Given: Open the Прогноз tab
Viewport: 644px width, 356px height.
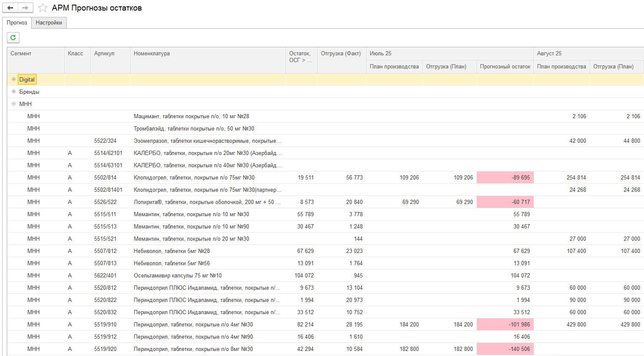Looking at the screenshot, I should 17,23.
